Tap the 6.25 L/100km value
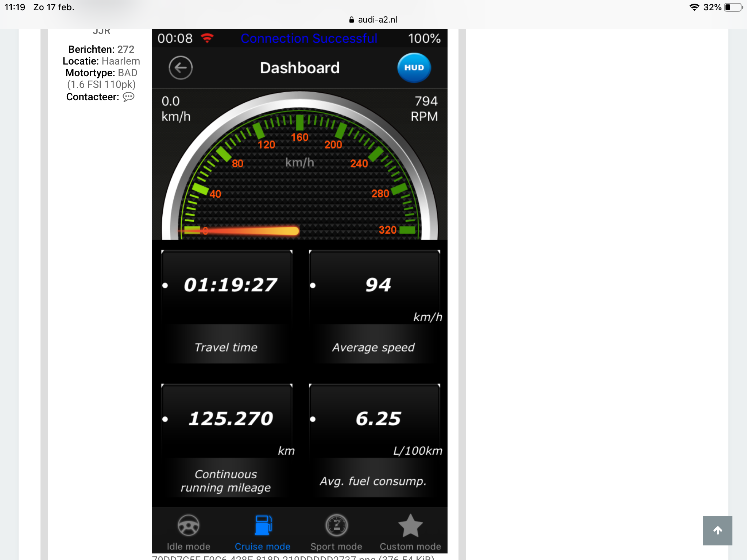Screen dimensions: 747x560 point(378,419)
